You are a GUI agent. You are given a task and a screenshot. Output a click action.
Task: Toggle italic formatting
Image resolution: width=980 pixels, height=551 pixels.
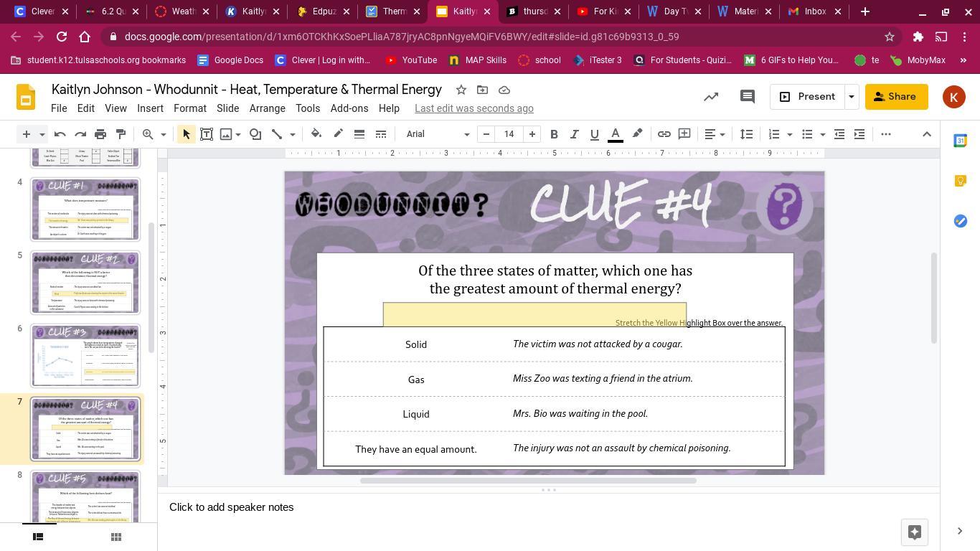tap(574, 134)
